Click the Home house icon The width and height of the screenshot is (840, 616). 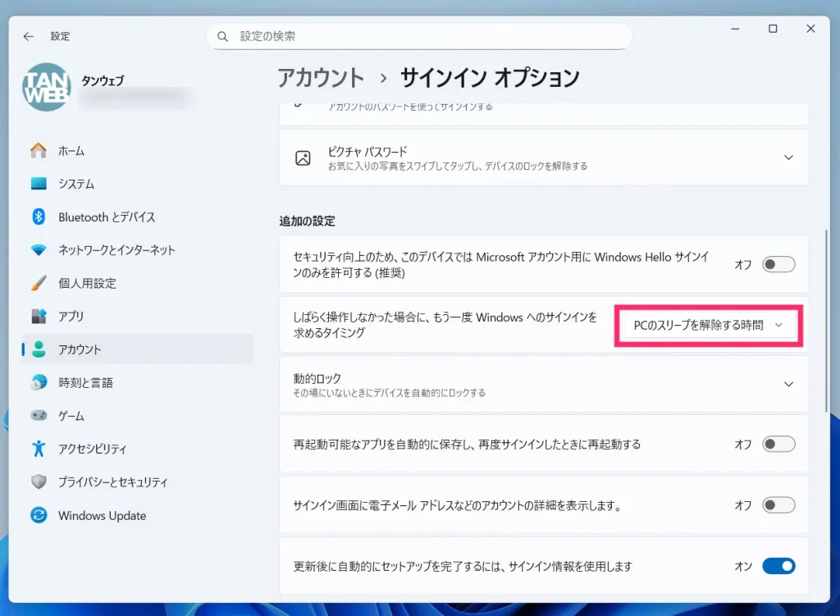(39, 151)
